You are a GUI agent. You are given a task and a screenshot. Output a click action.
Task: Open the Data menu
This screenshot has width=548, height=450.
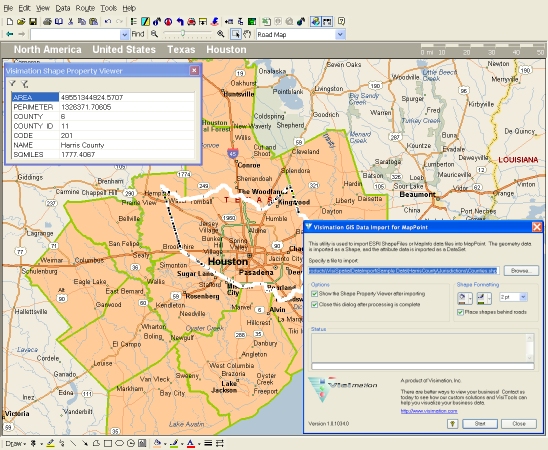pos(63,8)
